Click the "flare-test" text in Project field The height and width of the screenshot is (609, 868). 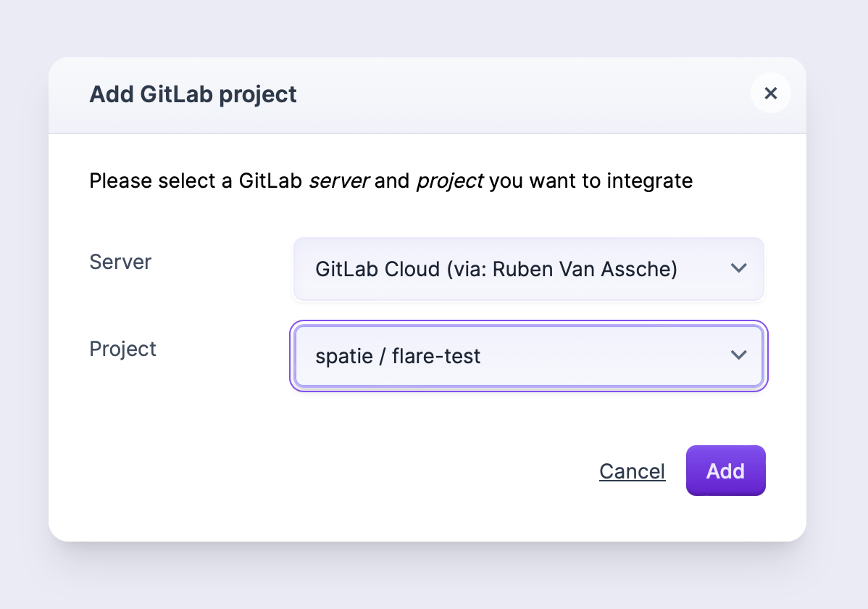coord(436,356)
